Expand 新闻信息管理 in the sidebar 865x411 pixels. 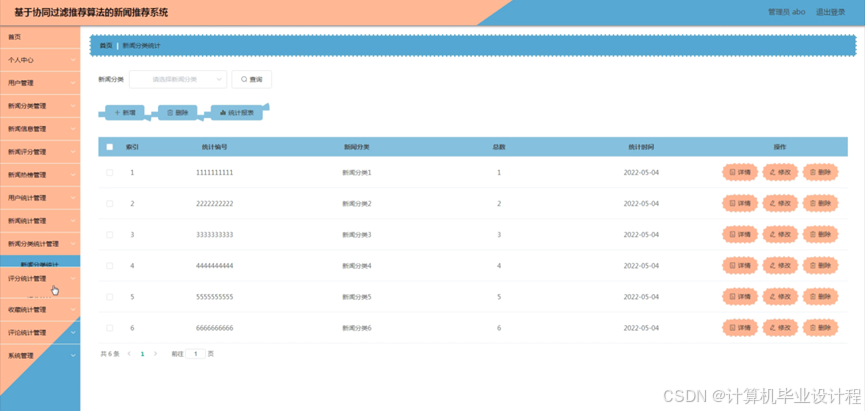click(x=40, y=129)
